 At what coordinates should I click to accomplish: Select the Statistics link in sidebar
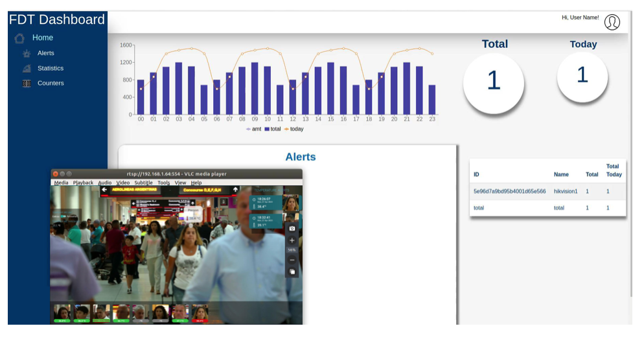tap(51, 69)
